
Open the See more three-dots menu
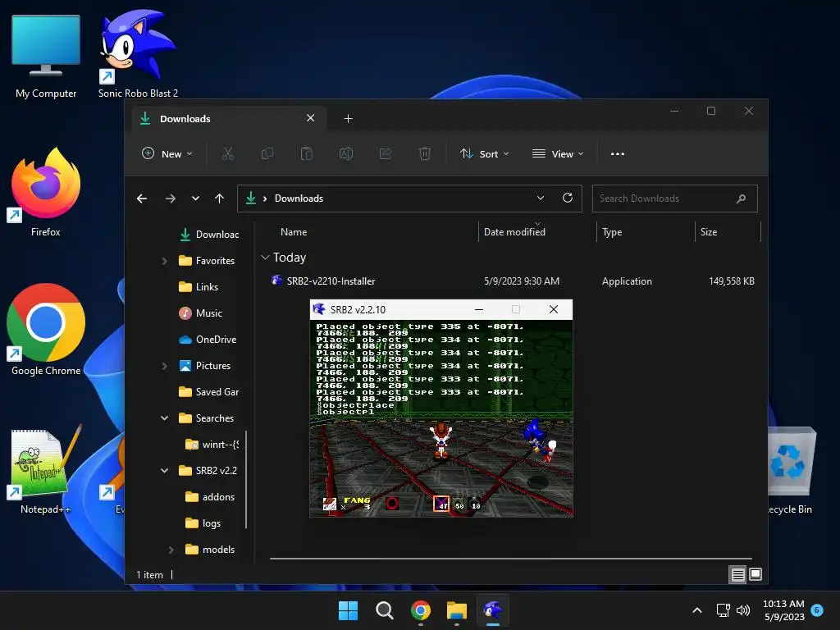(x=617, y=153)
